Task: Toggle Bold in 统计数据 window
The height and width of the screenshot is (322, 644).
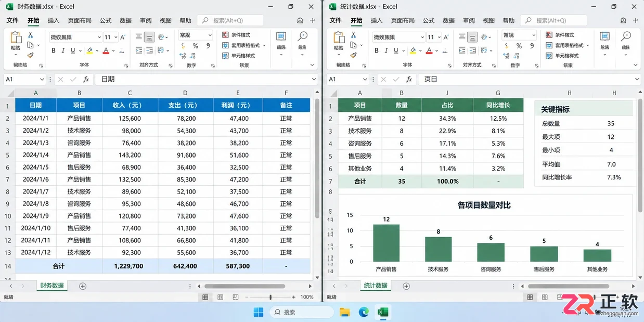Action: 376,51
